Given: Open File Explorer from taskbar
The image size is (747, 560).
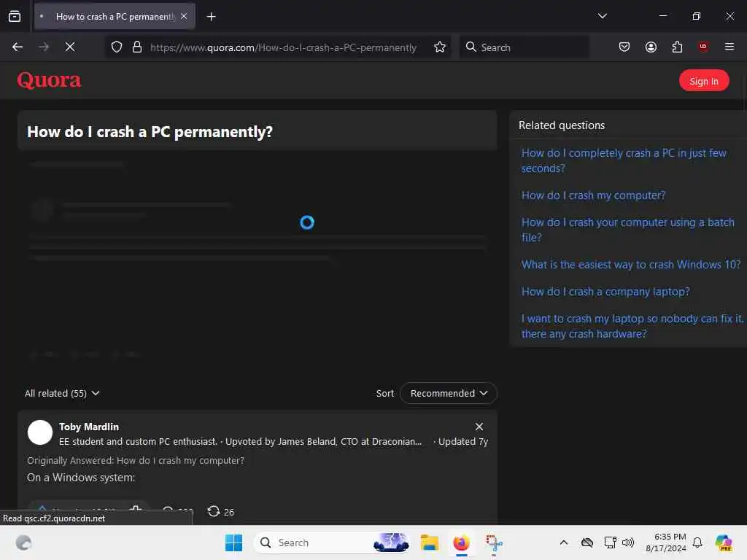Looking at the screenshot, I should click(429, 542).
